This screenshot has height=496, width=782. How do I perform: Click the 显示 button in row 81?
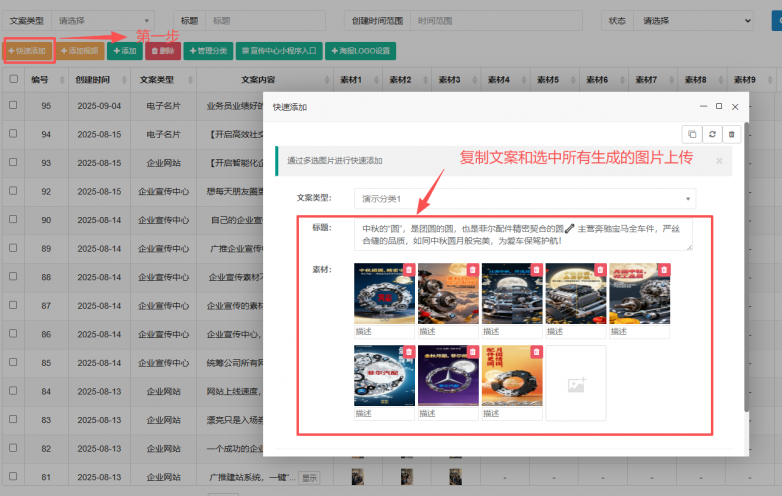pyautogui.click(x=309, y=478)
